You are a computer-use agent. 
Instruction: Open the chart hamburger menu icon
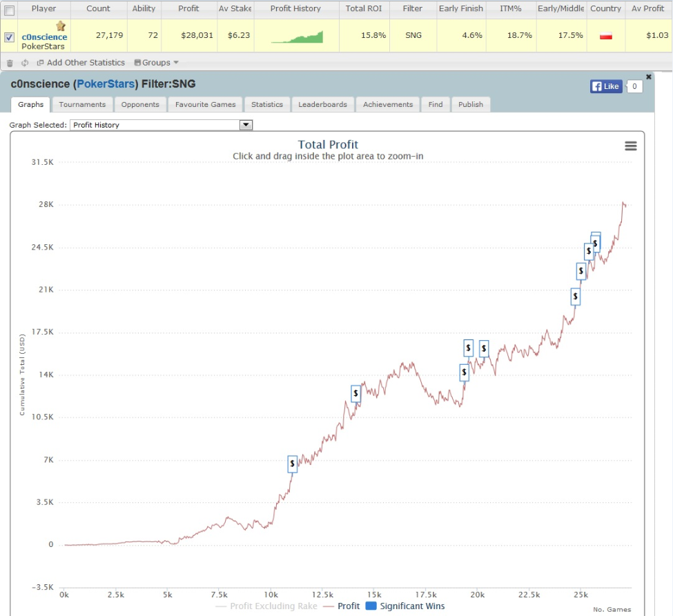(630, 146)
